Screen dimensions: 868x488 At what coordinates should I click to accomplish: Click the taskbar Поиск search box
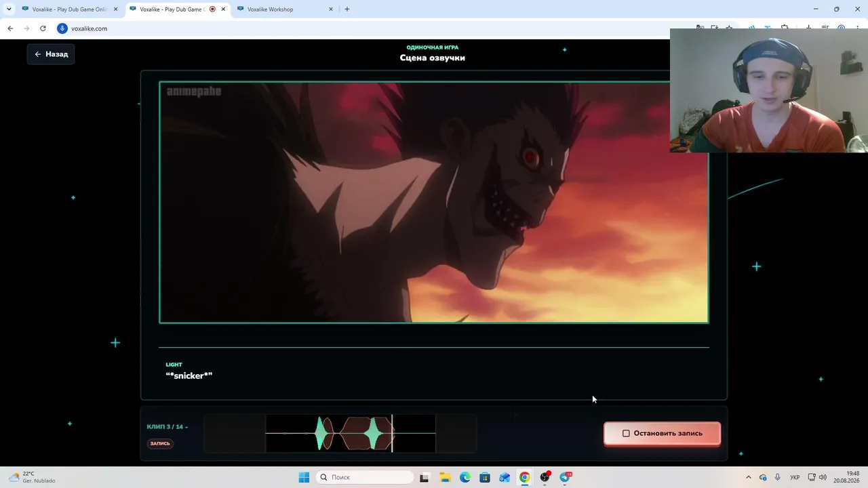click(365, 477)
